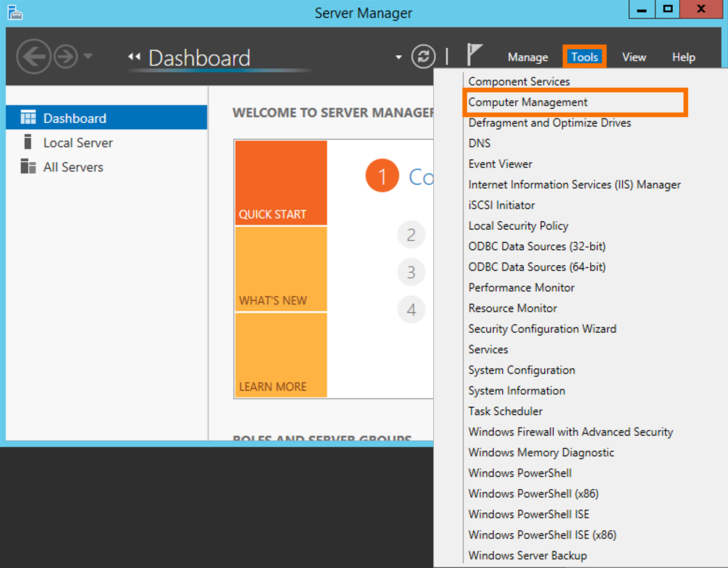Open the QUICK START tile
This screenshot has width=728, height=568.
point(281,183)
